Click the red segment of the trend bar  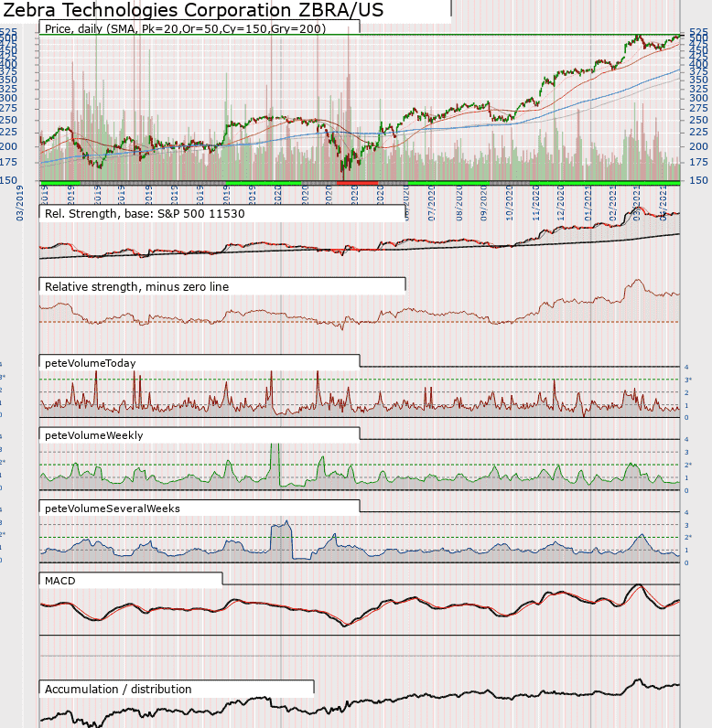(x=357, y=183)
